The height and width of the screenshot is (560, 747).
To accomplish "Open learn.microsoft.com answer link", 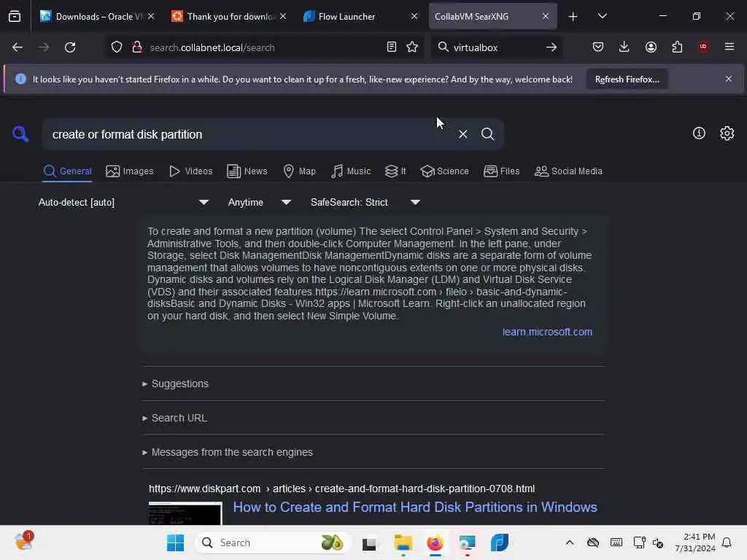I will point(547,332).
